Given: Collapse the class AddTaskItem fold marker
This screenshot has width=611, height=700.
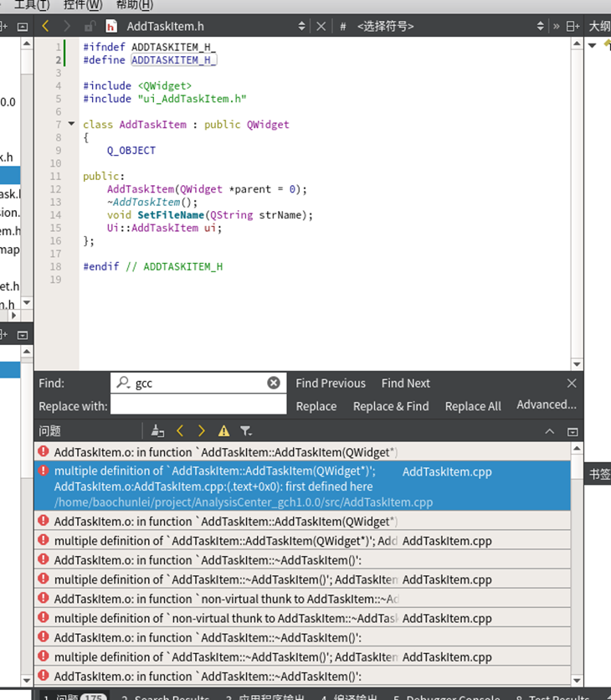Looking at the screenshot, I should (71, 124).
